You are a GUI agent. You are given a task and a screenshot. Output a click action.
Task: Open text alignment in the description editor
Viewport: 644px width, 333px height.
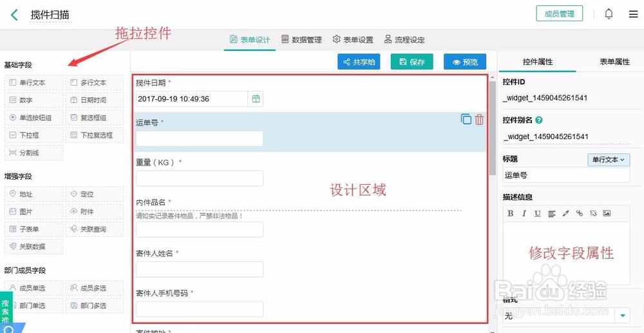coord(552,213)
